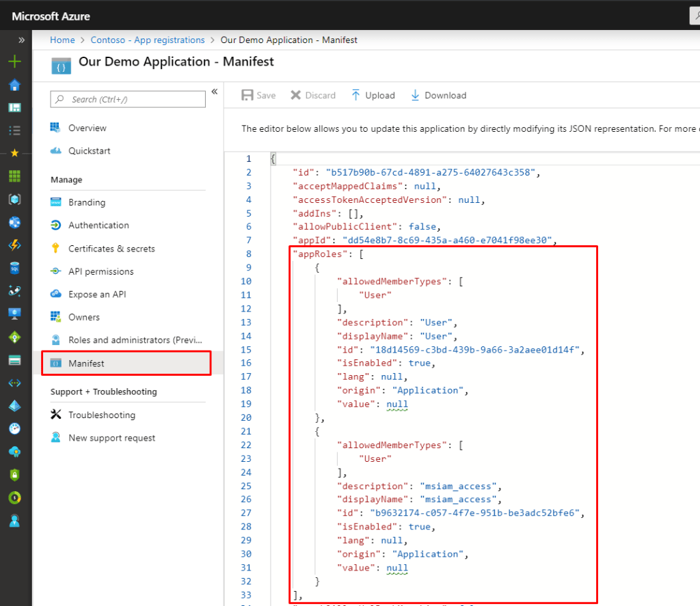This screenshot has height=606, width=700.
Task: Click the Microsoft Azure logo text
Action: coord(51,16)
